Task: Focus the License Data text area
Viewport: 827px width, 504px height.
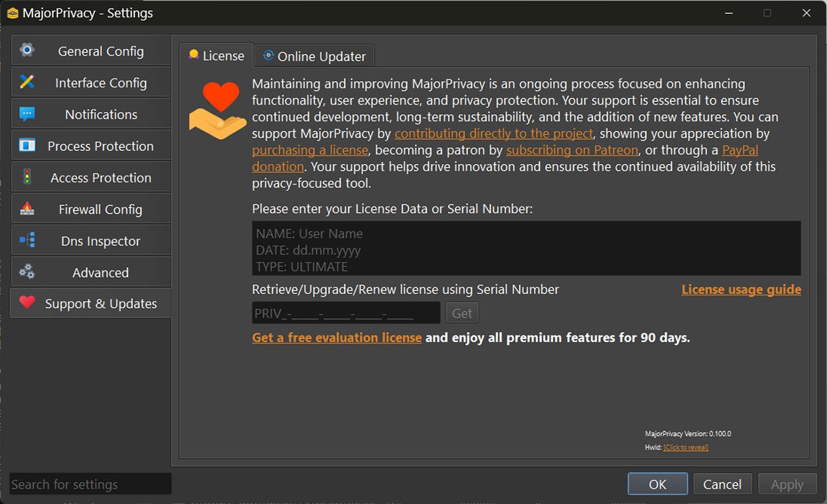Action: [x=527, y=249]
